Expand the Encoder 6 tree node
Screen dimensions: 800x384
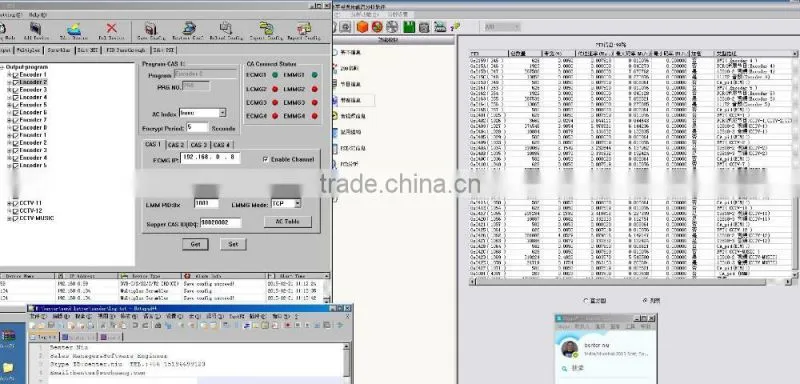click(x=9, y=112)
